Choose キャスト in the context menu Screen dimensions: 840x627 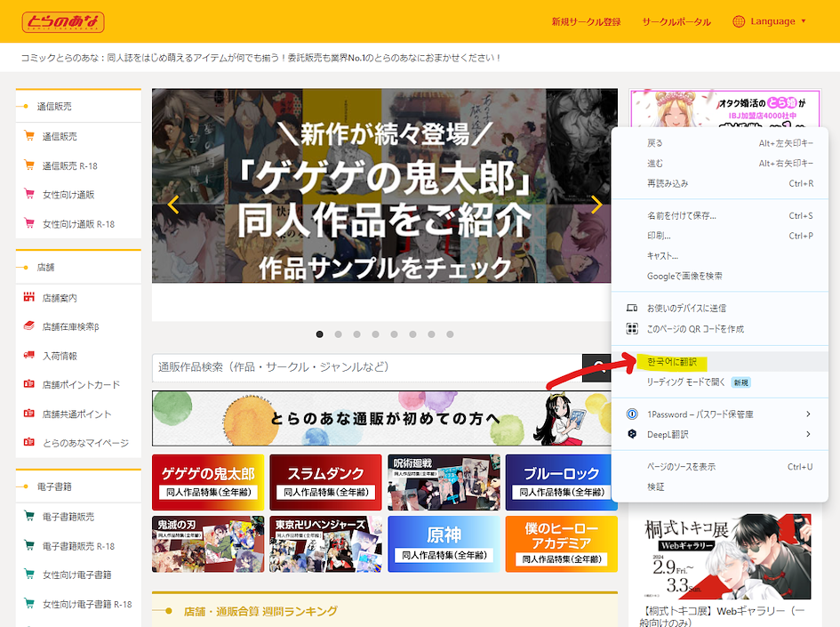click(x=719, y=256)
